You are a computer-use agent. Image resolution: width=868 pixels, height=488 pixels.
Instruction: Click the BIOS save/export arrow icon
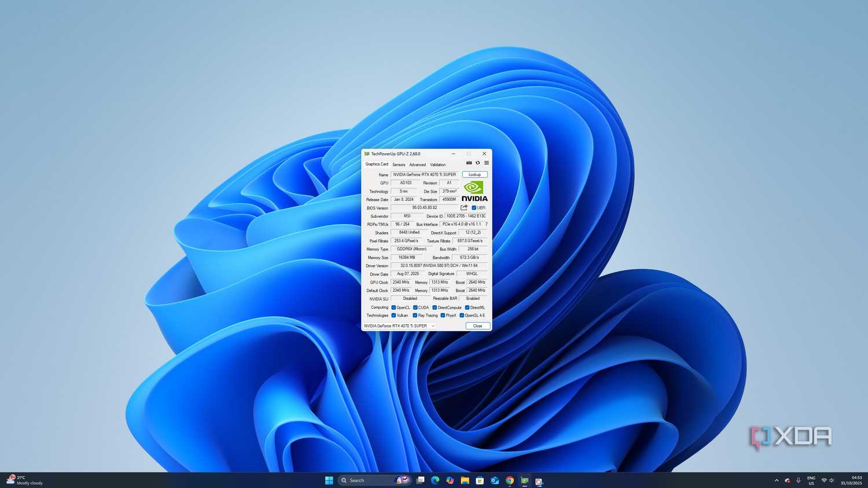pyautogui.click(x=464, y=207)
